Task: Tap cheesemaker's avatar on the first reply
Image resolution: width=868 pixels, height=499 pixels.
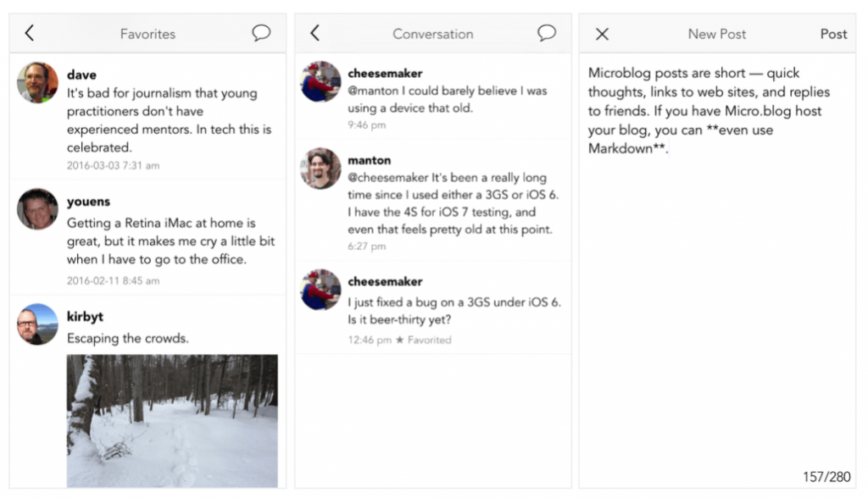Action: pos(321,81)
